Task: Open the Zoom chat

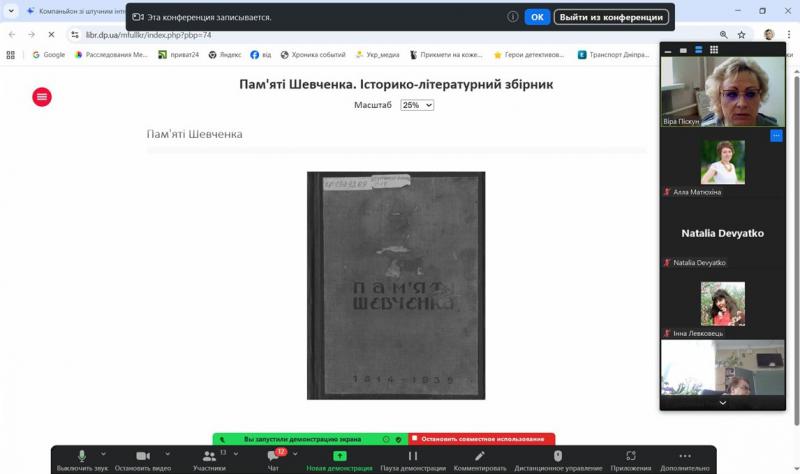Action: pos(273,457)
